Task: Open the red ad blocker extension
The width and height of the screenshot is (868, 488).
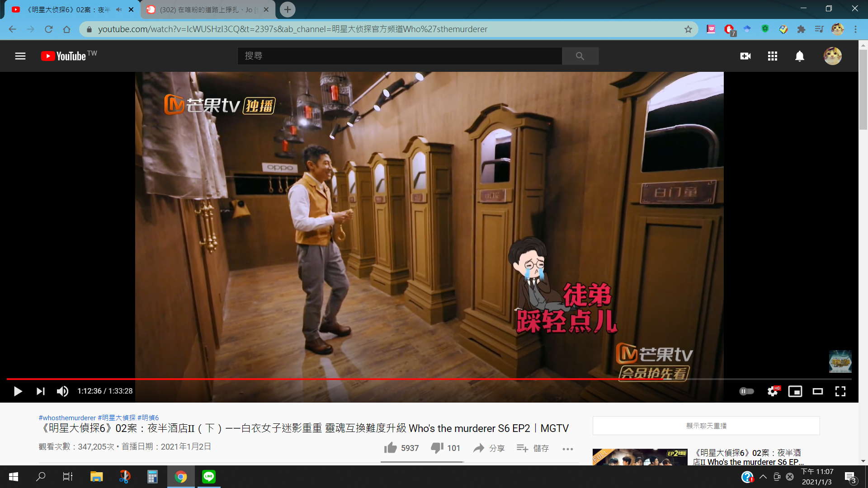Action: point(729,29)
